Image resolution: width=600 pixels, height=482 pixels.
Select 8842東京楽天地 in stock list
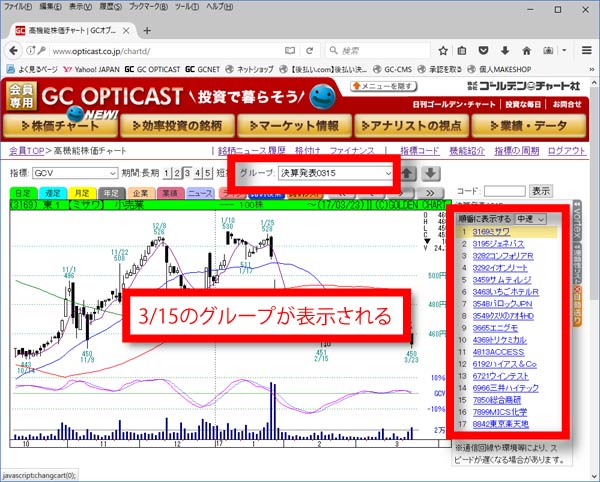tap(501, 424)
